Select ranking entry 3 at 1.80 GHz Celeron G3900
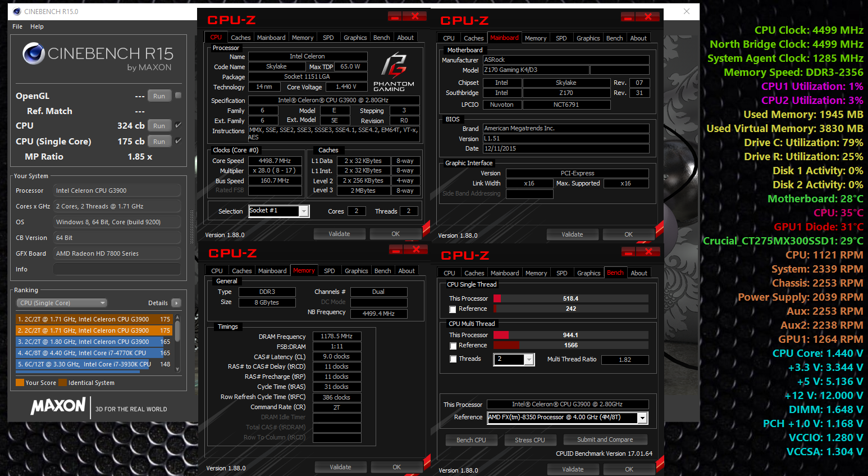The image size is (868, 476). [x=94, y=342]
